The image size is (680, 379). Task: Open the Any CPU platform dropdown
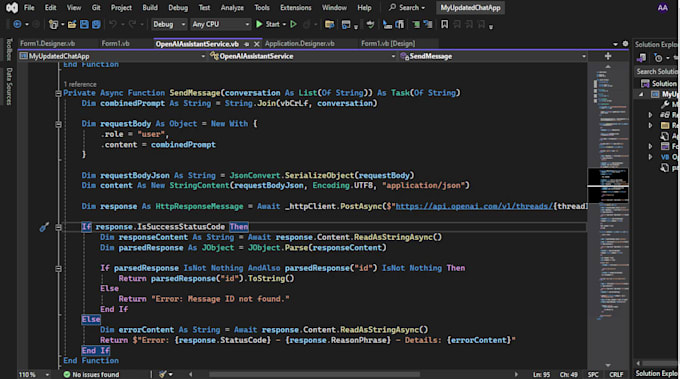(221, 24)
